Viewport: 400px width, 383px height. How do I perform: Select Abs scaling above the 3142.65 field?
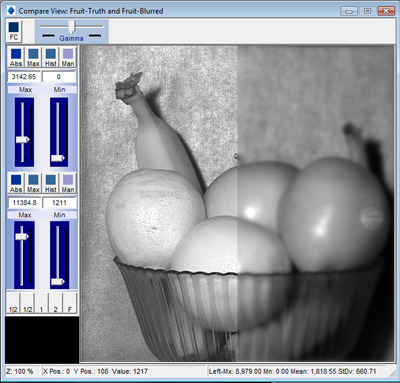pyautogui.click(x=16, y=57)
